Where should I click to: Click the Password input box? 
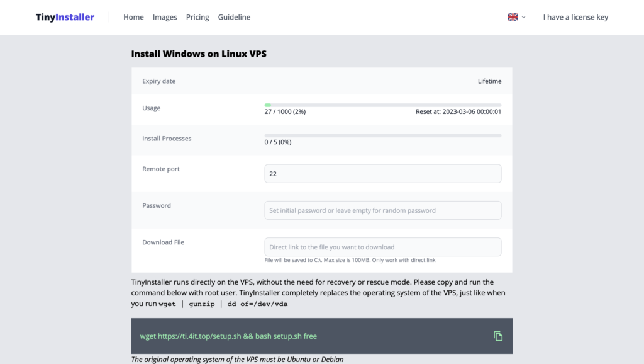tap(383, 210)
